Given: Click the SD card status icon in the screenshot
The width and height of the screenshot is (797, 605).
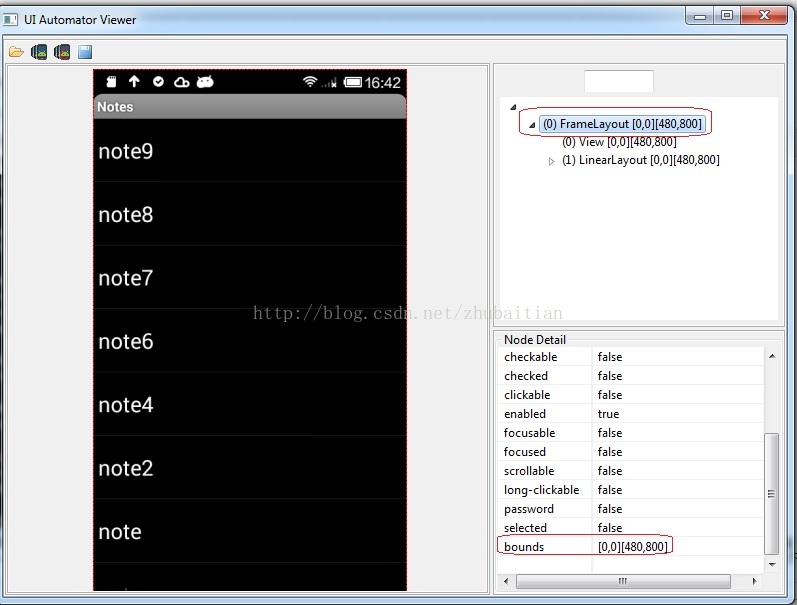Looking at the screenshot, I should click(x=111, y=81).
